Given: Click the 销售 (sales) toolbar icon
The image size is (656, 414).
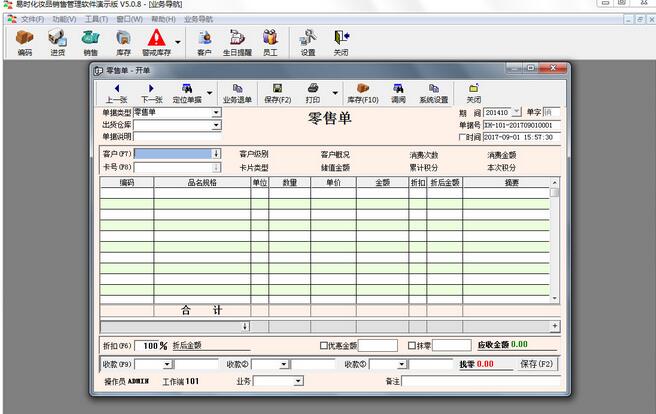Looking at the screenshot, I should (x=90, y=43).
